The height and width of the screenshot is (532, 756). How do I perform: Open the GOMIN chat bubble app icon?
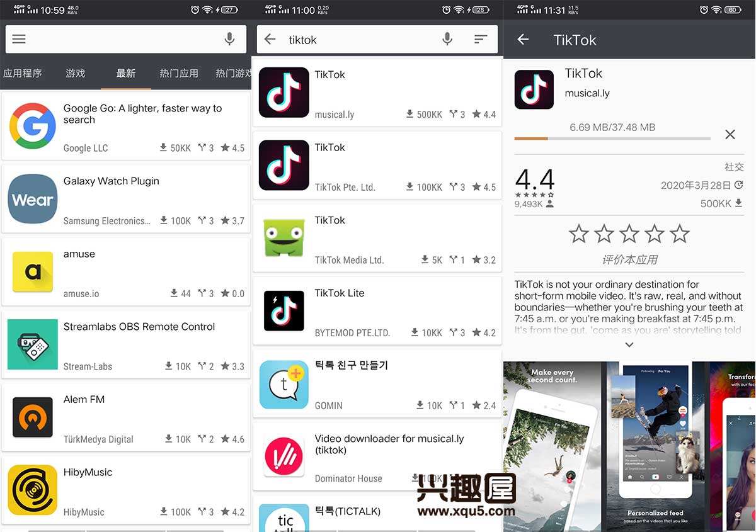pos(284,384)
